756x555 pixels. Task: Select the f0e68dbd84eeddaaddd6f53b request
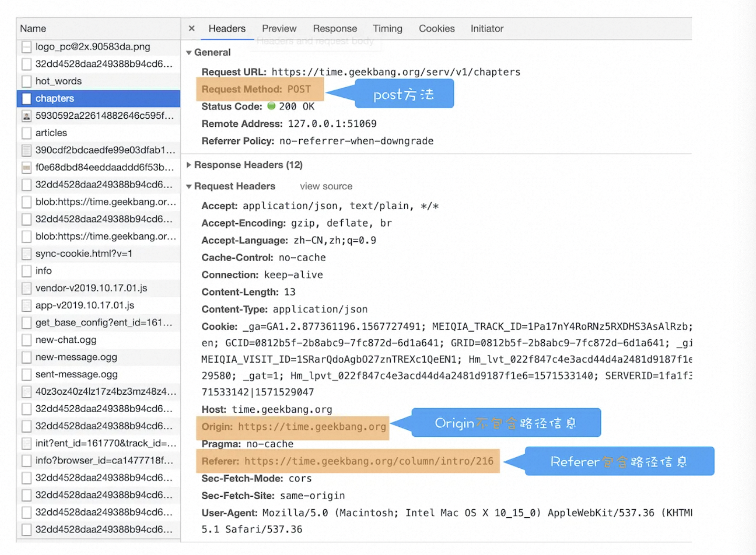pyautogui.click(x=98, y=167)
